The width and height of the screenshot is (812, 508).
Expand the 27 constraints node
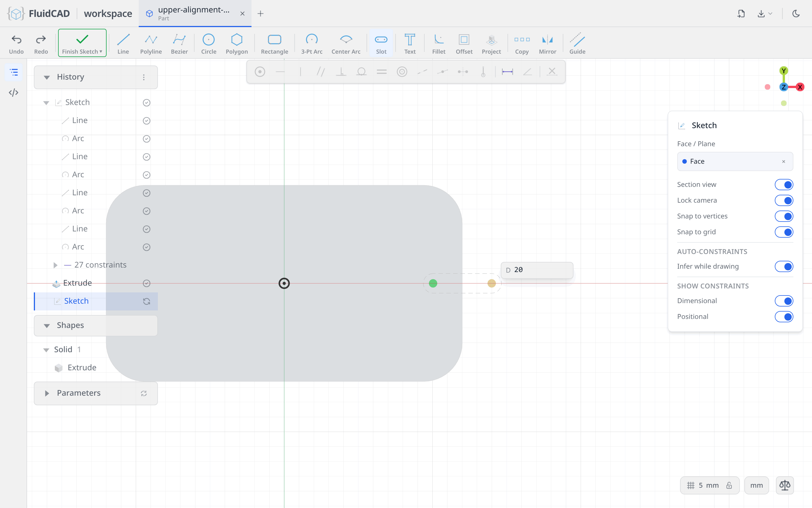(55, 265)
